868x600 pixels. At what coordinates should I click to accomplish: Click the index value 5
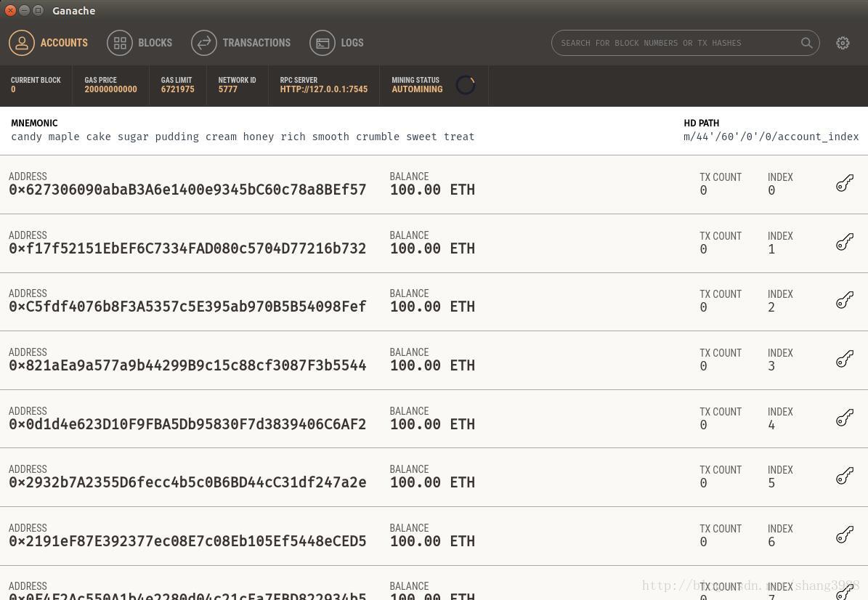pos(771,483)
